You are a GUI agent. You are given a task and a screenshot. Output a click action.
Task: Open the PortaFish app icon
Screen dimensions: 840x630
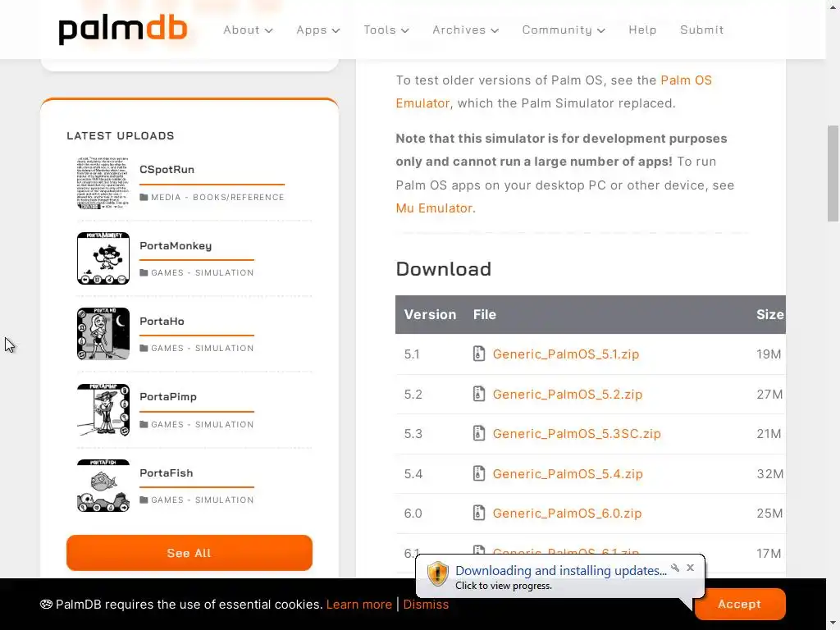point(103,486)
